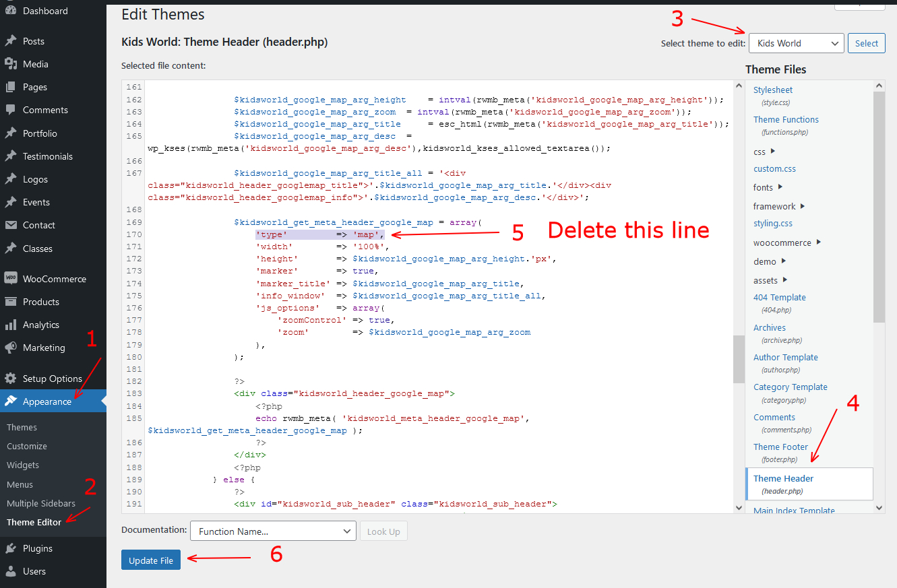This screenshot has height=588, width=897.
Task: Click the Dashboard gauge icon
Action: (11, 11)
